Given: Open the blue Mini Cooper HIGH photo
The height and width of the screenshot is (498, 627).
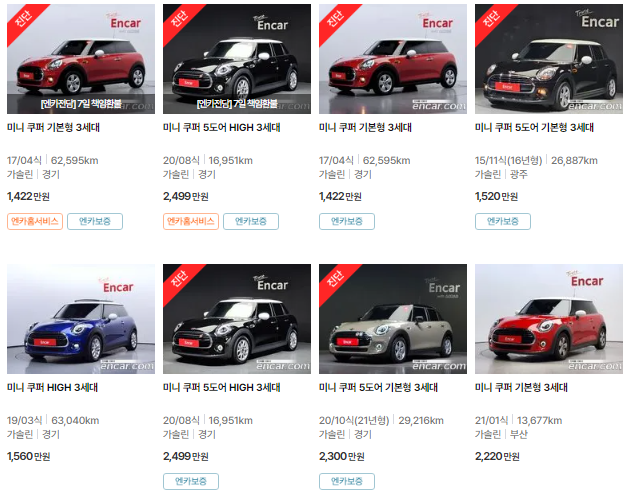Looking at the screenshot, I should [81, 319].
